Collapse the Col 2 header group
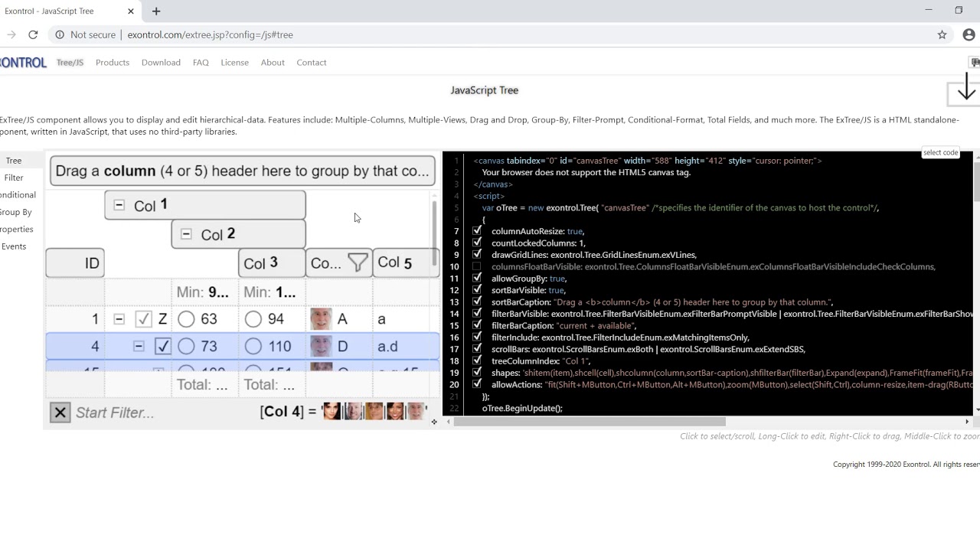The width and height of the screenshot is (980, 551). pyautogui.click(x=186, y=233)
